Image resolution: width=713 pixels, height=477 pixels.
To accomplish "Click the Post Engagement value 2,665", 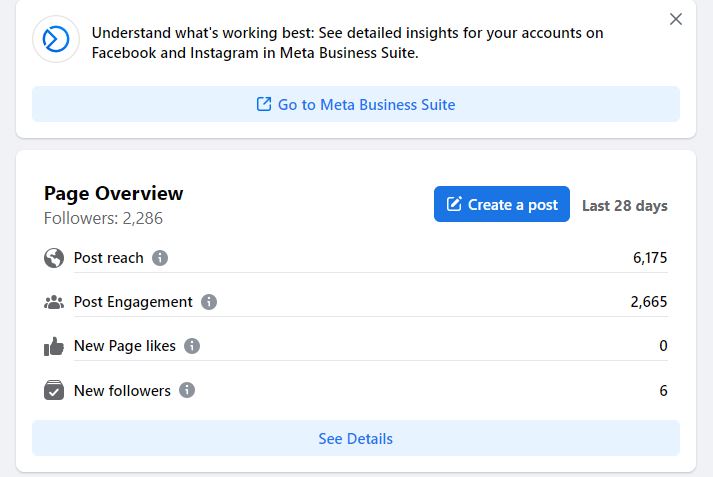I will tap(649, 302).
